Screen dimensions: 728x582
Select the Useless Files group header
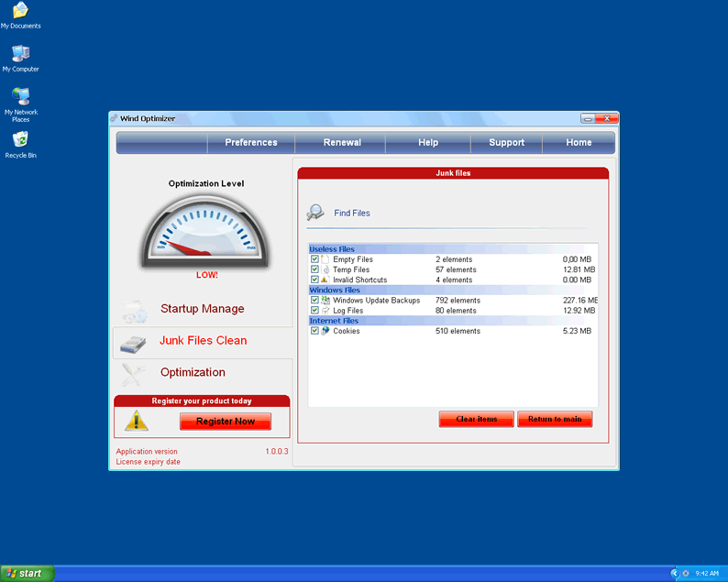point(332,249)
